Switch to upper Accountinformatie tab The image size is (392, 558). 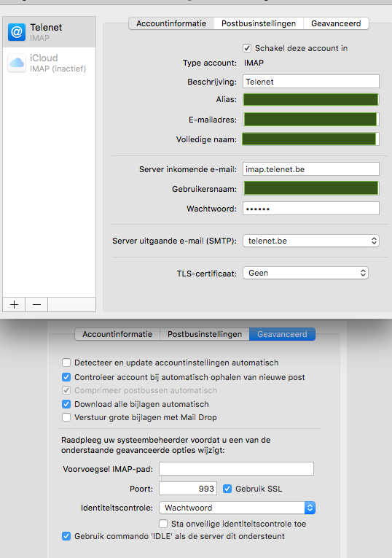(171, 23)
